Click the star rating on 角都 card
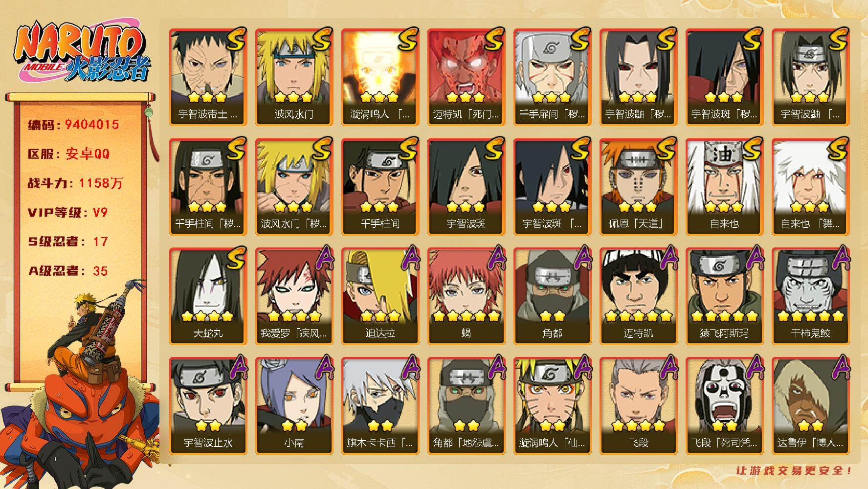Screen dimensions: 868x489 pos(552,316)
